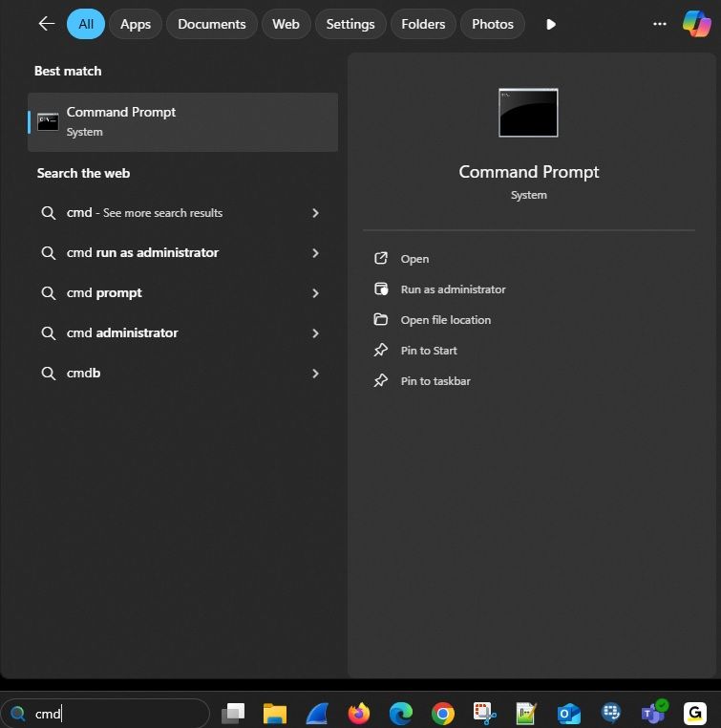Click the Command Prompt title in preview pane
Image resolution: width=721 pixels, height=728 pixels.
click(528, 172)
